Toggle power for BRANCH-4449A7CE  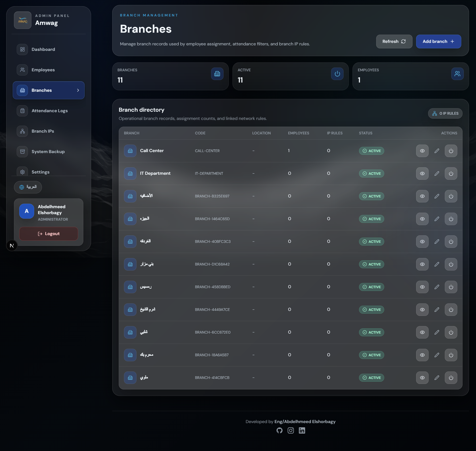451,310
